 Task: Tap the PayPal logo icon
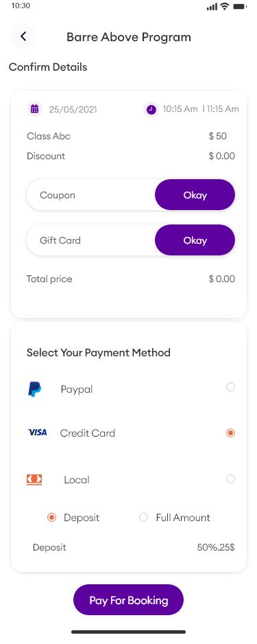point(34,389)
